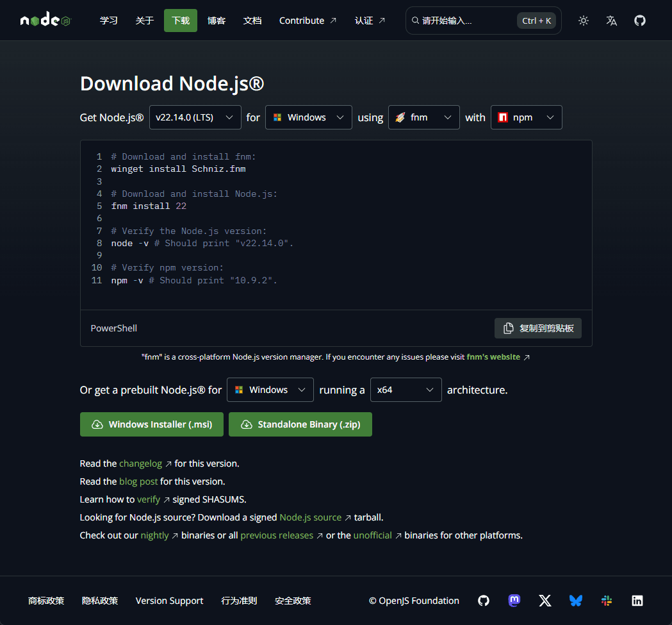Toggle the light/dark theme sun icon

pyautogui.click(x=584, y=21)
